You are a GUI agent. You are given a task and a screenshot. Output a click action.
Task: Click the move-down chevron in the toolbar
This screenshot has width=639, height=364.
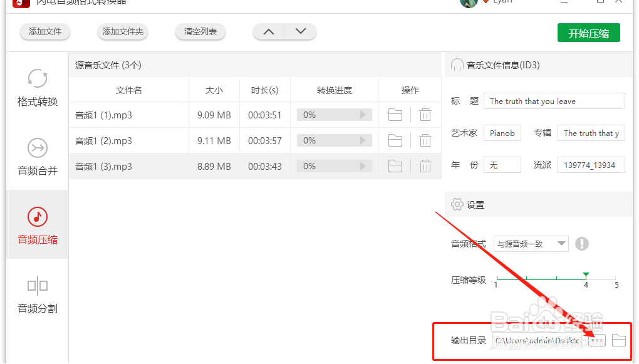[300, 31]
